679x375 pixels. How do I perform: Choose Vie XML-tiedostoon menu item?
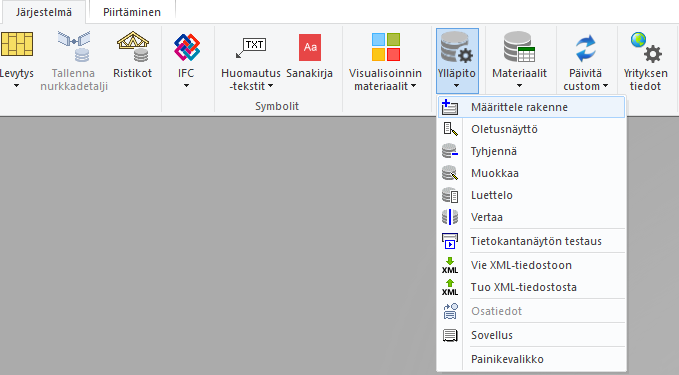pos(531,265)
